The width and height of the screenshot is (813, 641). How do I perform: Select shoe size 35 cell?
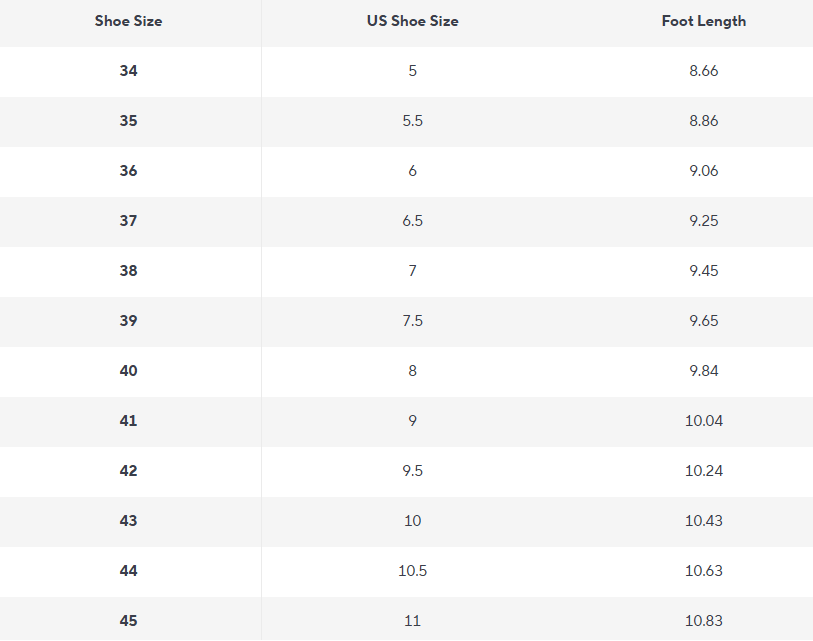(x=129, y=121)
